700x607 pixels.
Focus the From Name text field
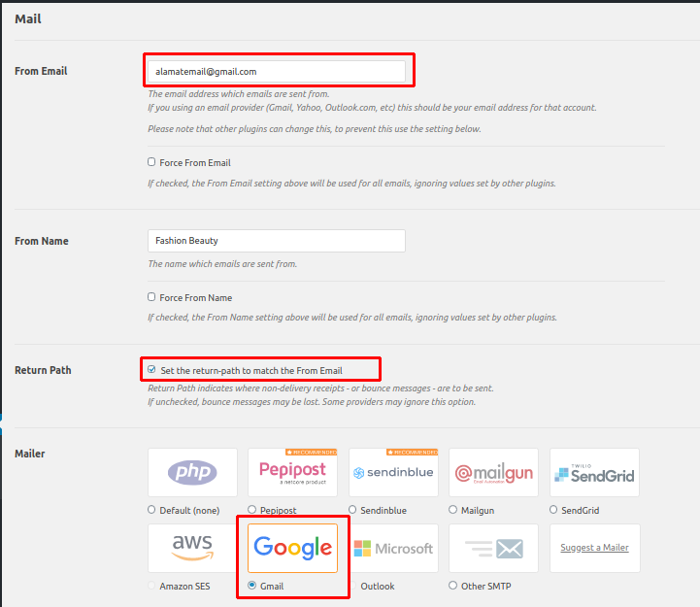(277, 241)
